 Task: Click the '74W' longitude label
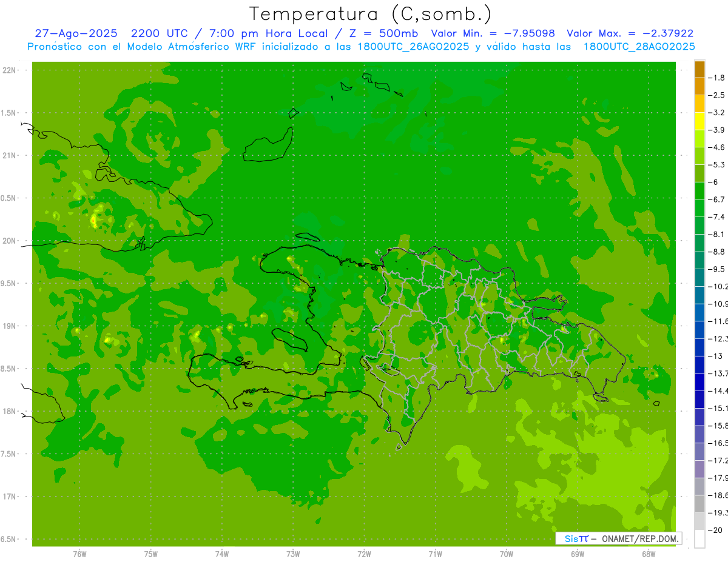pos(221,554)
